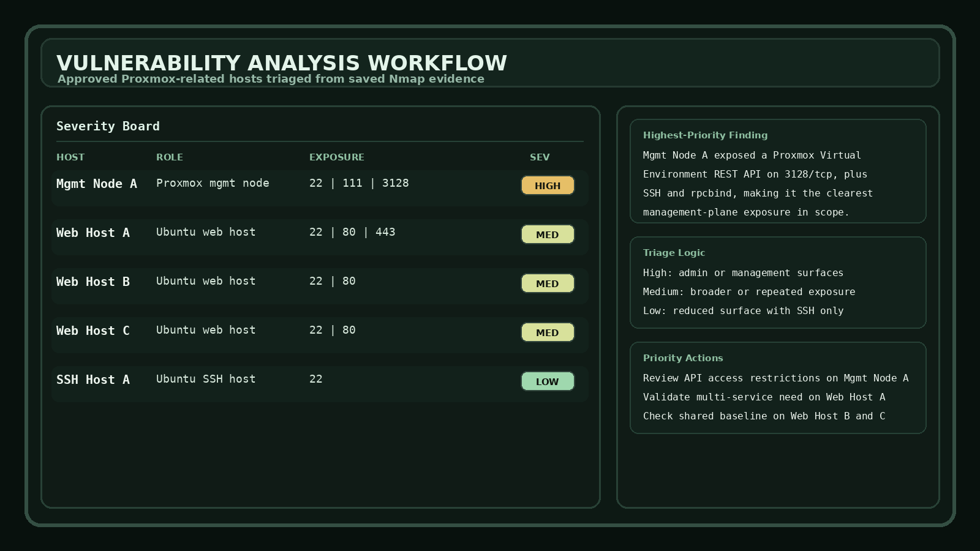
Task: Click the Severity Board panel title
Action: (108, 126)
